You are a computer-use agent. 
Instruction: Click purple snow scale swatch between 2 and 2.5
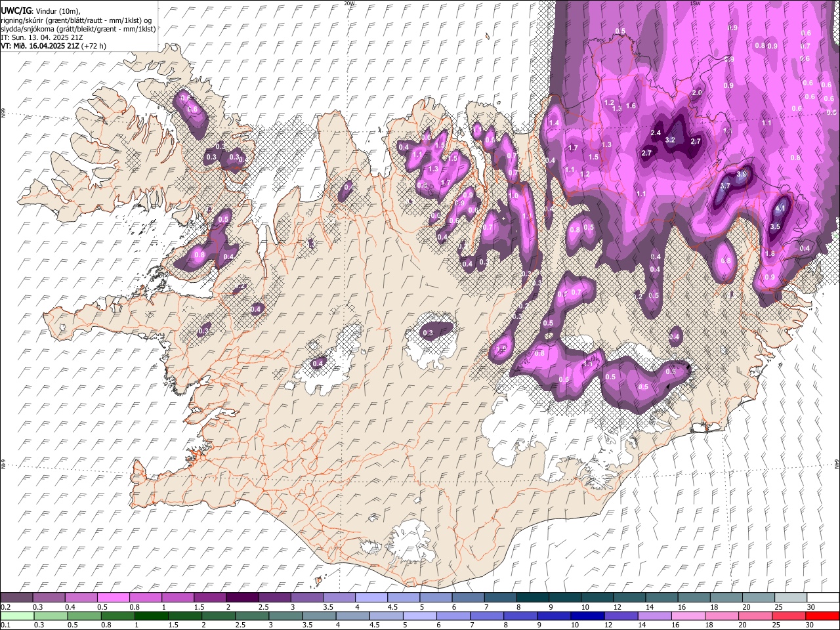[242, 598]
